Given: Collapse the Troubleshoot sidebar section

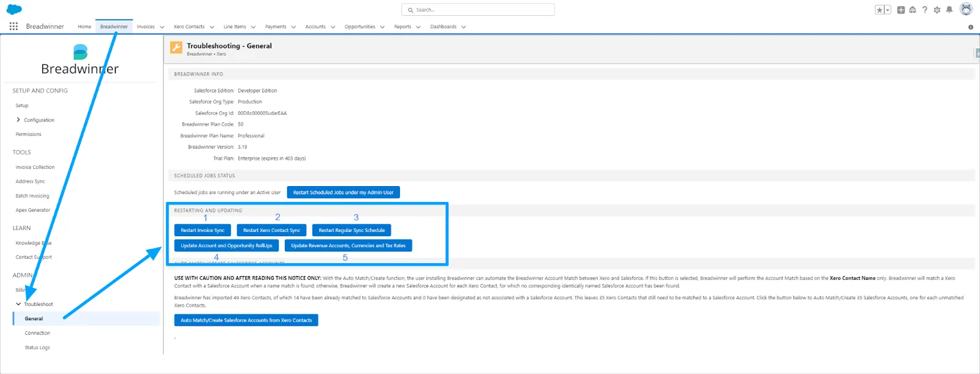Looking at the screenshot, I should [18, 304].
